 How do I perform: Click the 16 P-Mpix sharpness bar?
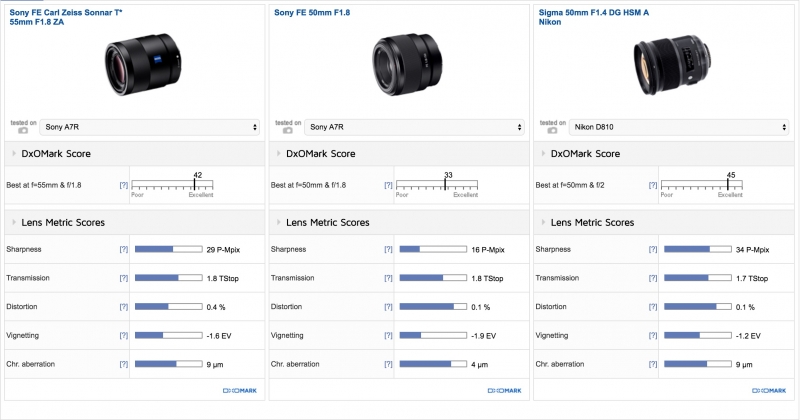(x=433, y=249)
